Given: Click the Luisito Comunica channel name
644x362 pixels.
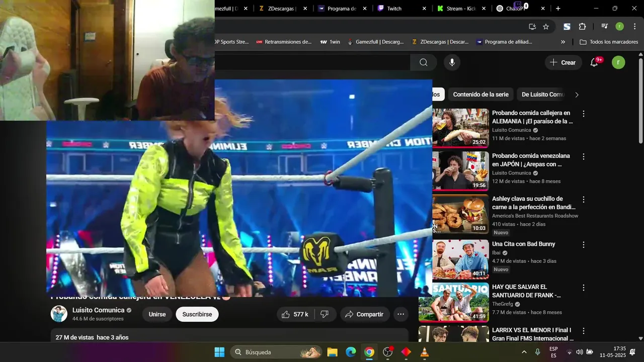Looking at the screenshot, I should [x=98, y=310].
